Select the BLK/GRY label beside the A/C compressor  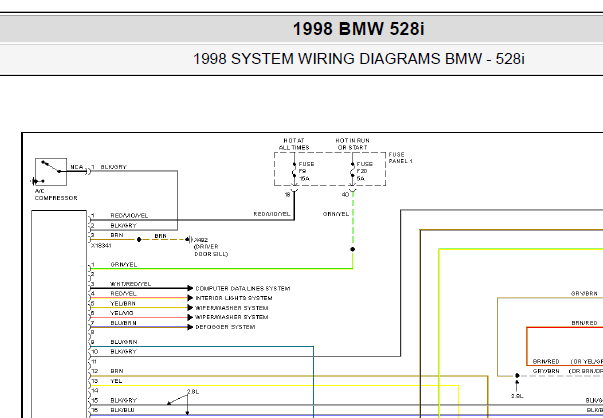113,167
